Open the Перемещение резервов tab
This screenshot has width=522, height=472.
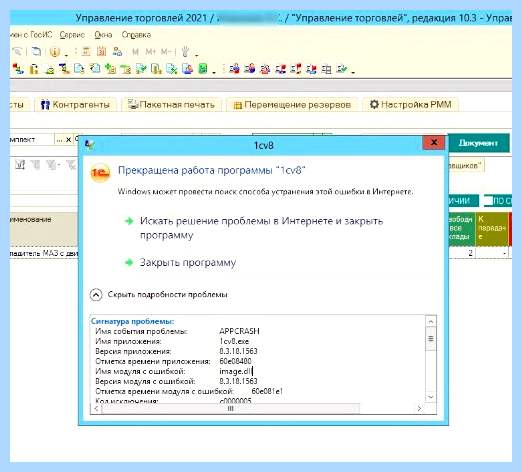tap(292, 105)
